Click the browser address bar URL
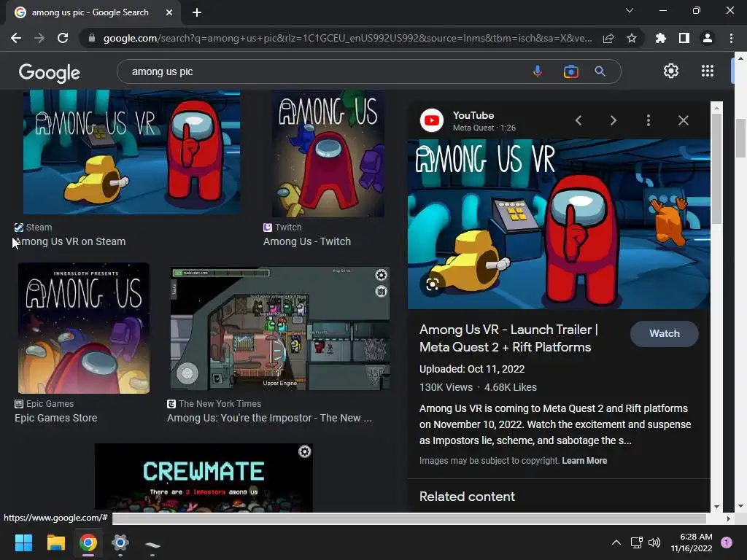747x560 pixels. pos(348,38)
